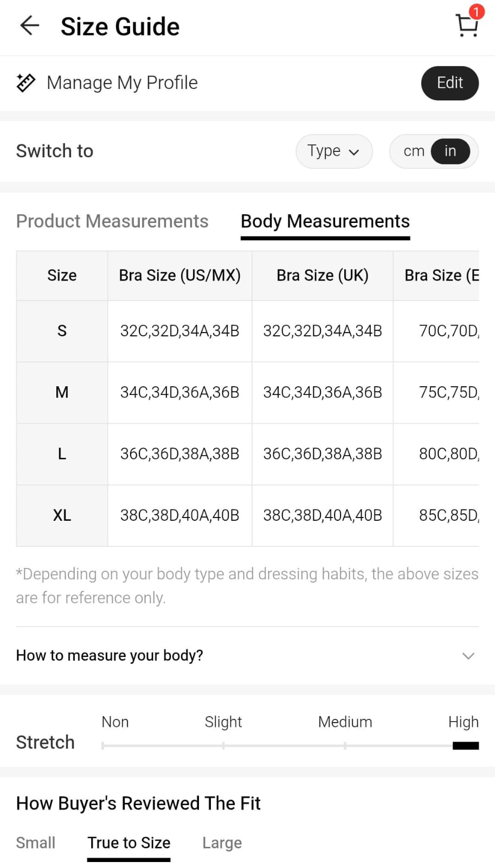The width and height of the screenshot is (495, 868).
Task: Click the High stretch slider marker
Action: click(465, 745)
